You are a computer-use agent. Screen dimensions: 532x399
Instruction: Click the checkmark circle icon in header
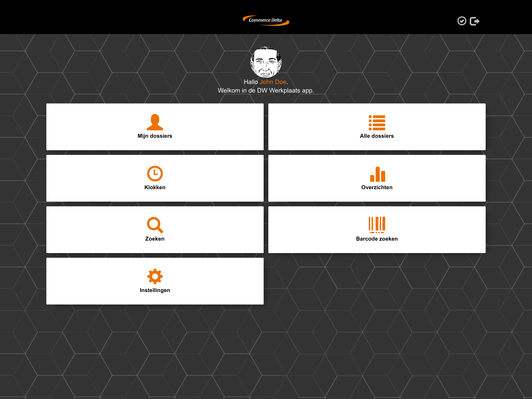click(462, 21)
